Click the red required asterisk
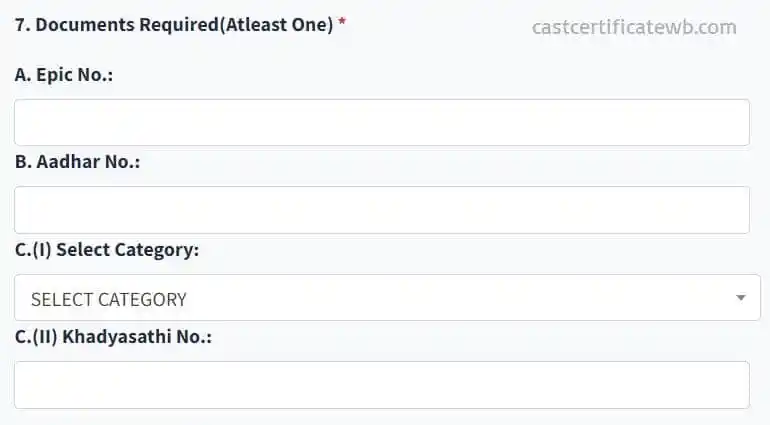Viewport: 770px width, 425px height. pyautogui.click(x=342, y=23)
